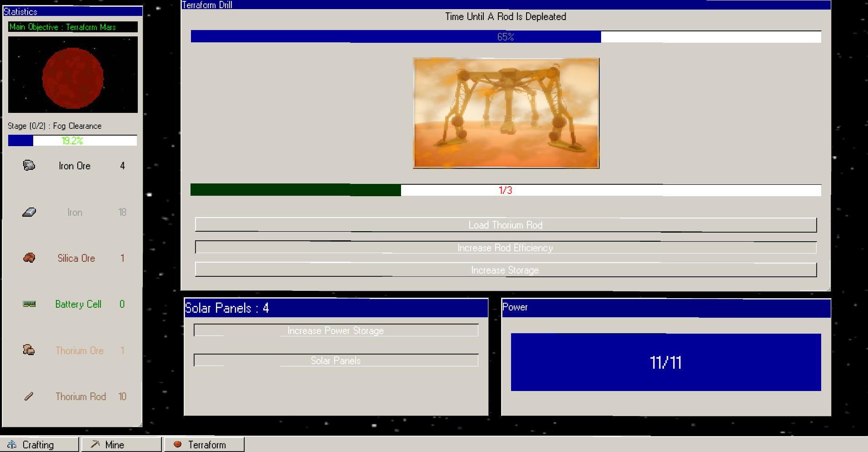The width and height of the screenshot is (868, 452).
Task: Click the Terraform Drill picture
Action: click(506, 113)
